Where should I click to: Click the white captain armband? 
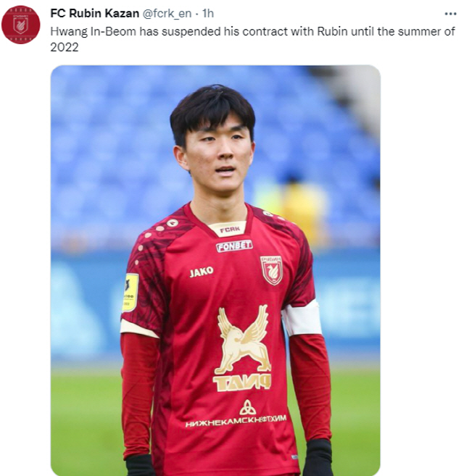pos(302,318)
